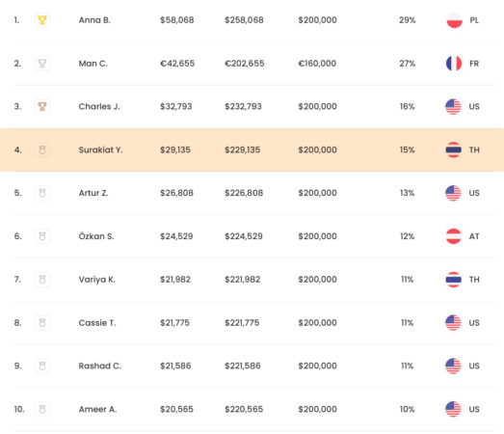Click the US flag icon for Ameer A.
Screen dimensions: 504x434
point(453,409)
